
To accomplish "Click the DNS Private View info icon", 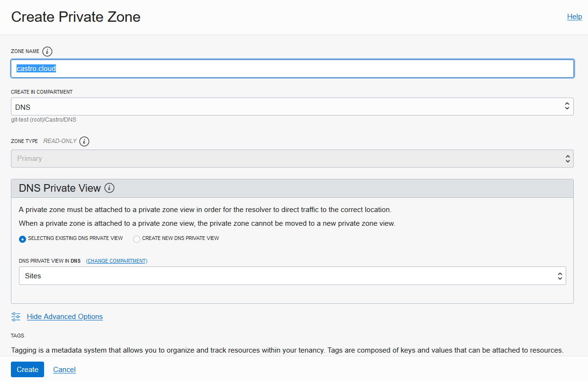I will 109,188.
